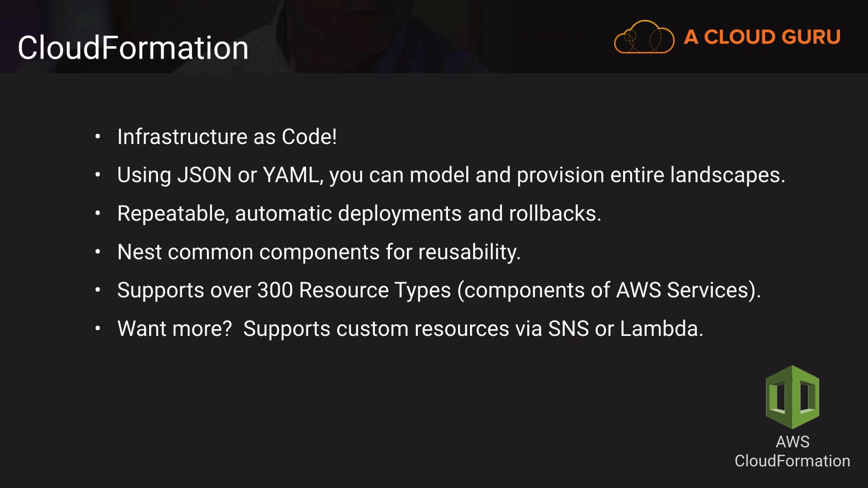This screenshot has height=488, width=868.
Task: Click the "(components of AWS Services)" parenthetical text
Action: pyautogui.click(x=609, y=290)
